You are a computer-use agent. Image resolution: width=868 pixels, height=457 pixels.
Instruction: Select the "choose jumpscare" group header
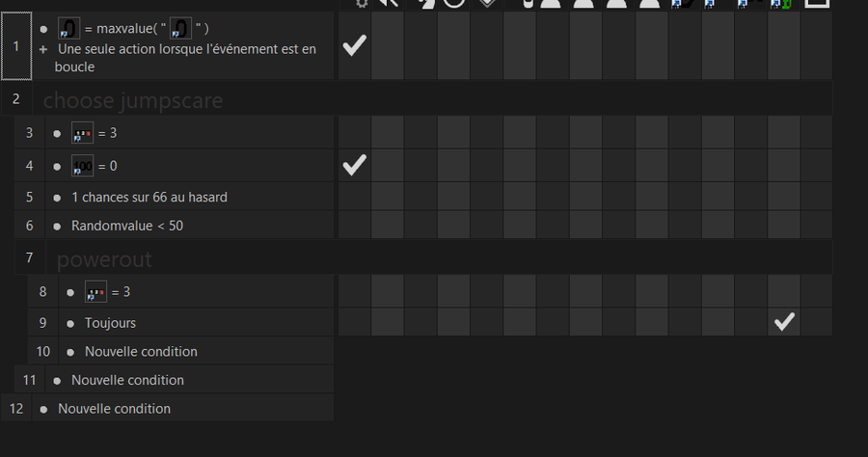pos(133,100)
